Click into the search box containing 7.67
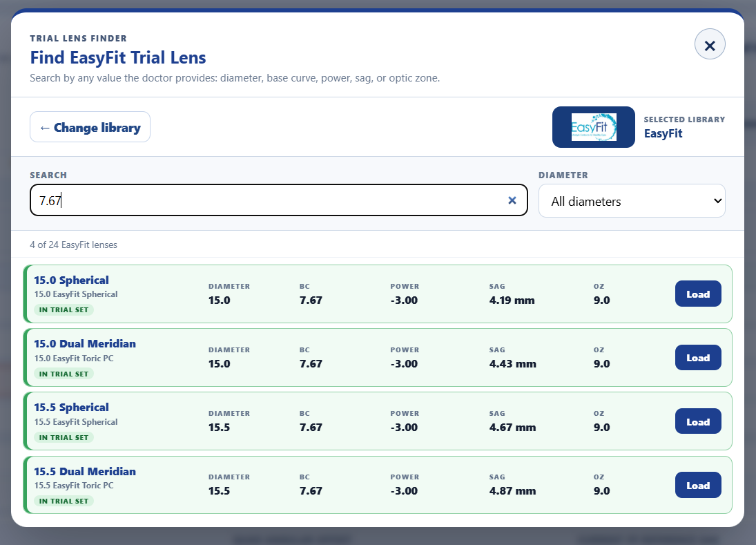This screenshot has height=545, width=756. coord(279,200)
